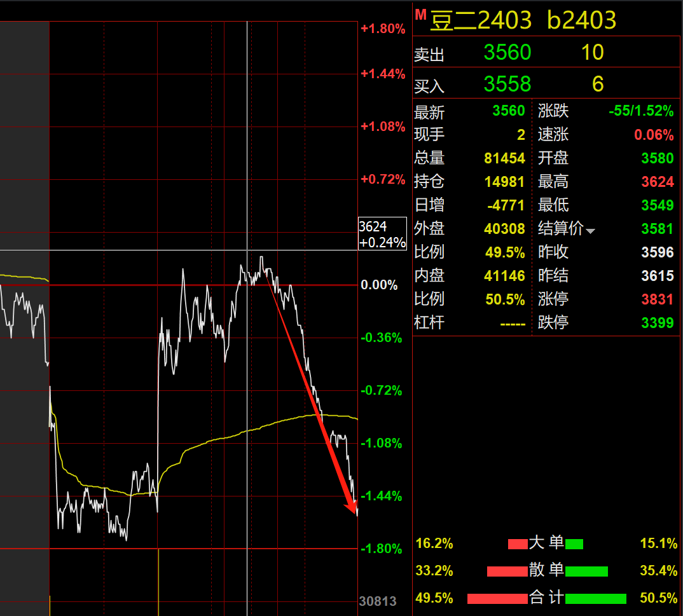Screen dimensions: 683x616
Task: Click the 持仓 open interest value 14981
Action: point(504,182)
